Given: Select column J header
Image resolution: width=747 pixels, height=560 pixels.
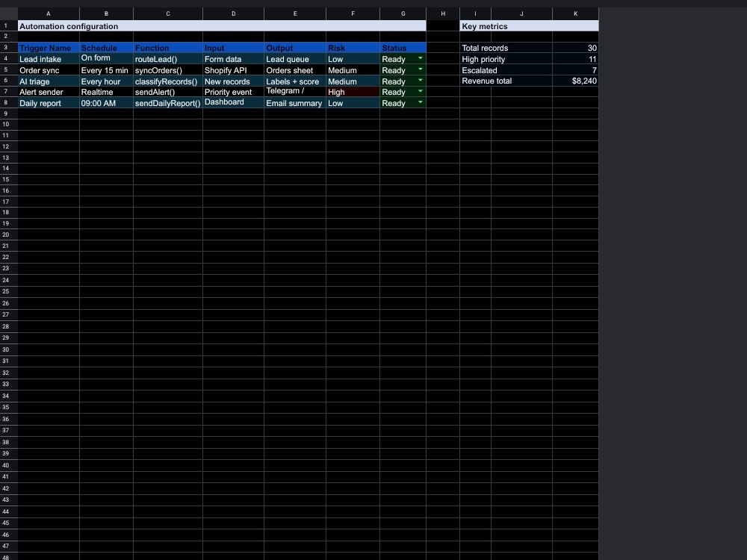Looking at the screenshot, I should (521, 13).
